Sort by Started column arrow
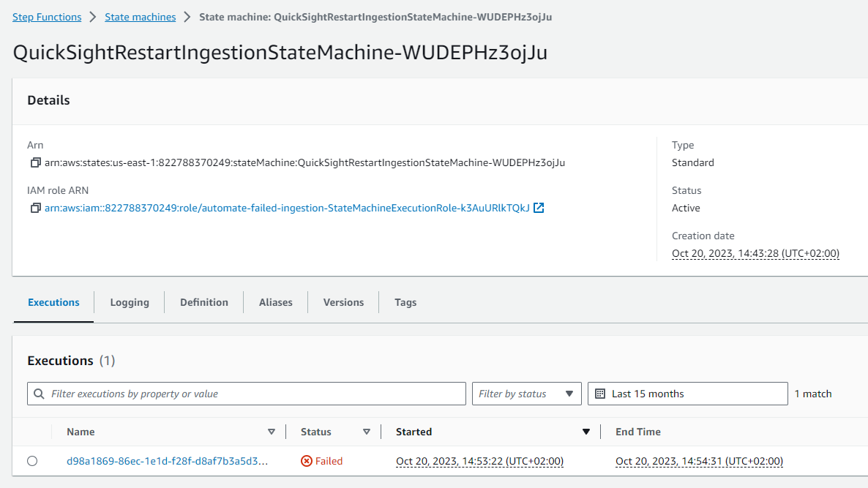Image resolution: width=868 pixels, height=488 pixels. point(585,432)
